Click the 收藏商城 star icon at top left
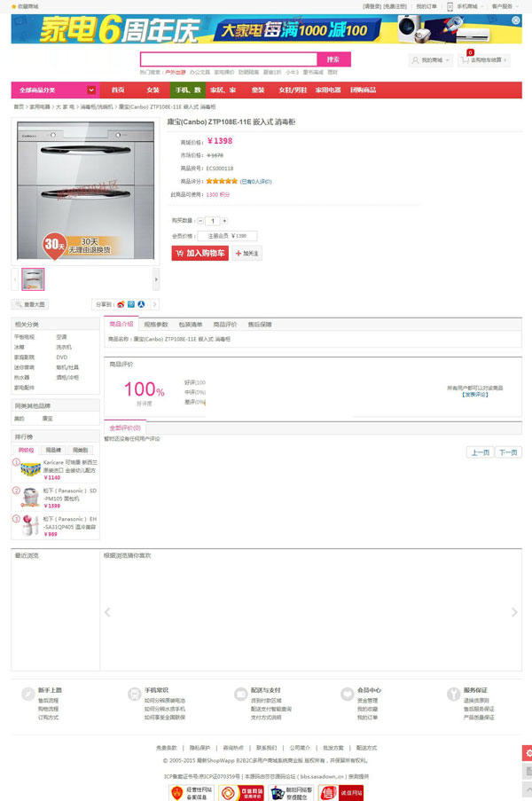532x801 pixels. [x=14, y=6]
